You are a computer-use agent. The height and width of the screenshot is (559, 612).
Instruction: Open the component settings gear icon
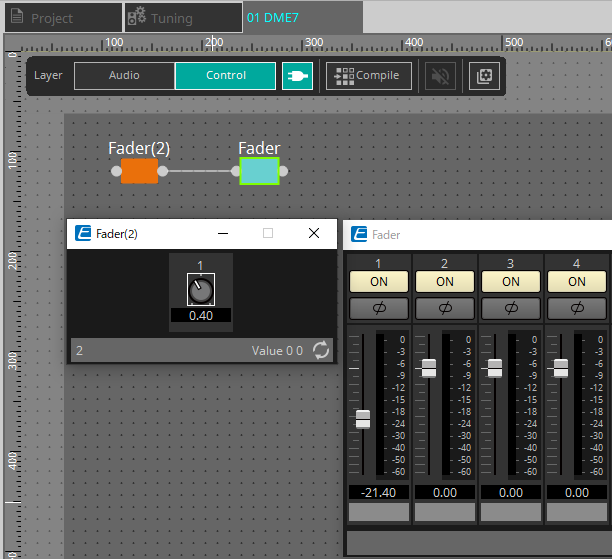[484, 75]
